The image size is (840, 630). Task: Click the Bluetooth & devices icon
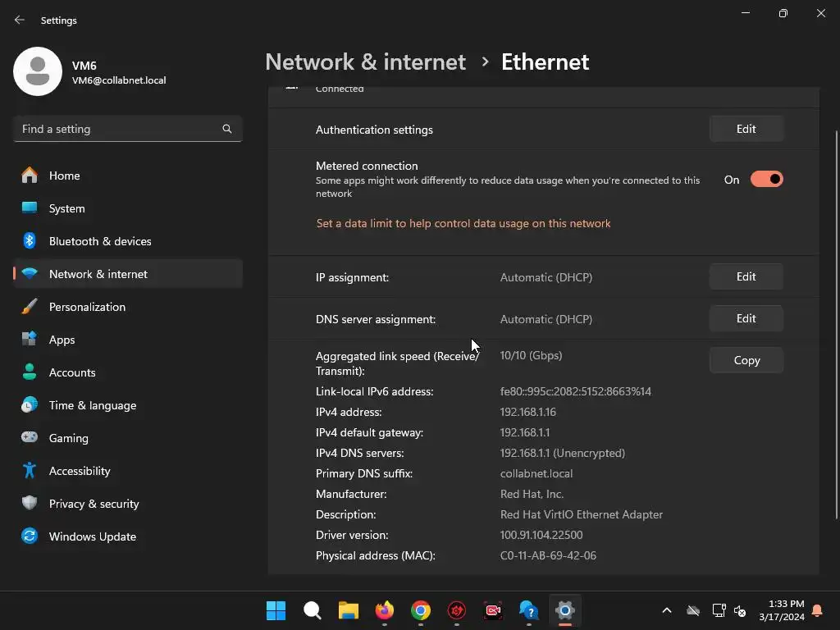coord(30,241)
